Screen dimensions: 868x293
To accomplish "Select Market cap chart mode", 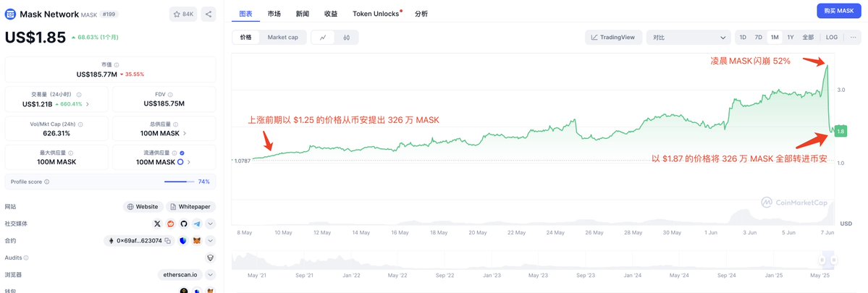I will [x=283, y=38].
